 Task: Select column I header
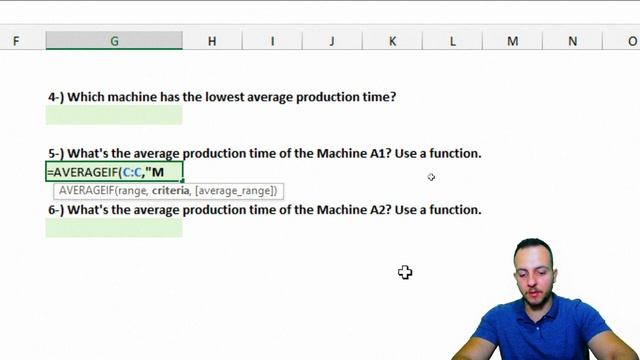coord(272,41)
